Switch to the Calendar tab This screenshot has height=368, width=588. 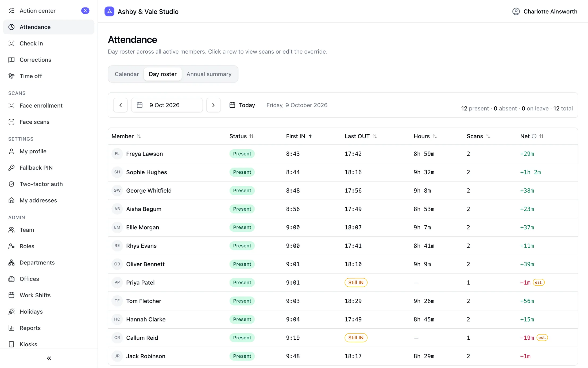127,74
